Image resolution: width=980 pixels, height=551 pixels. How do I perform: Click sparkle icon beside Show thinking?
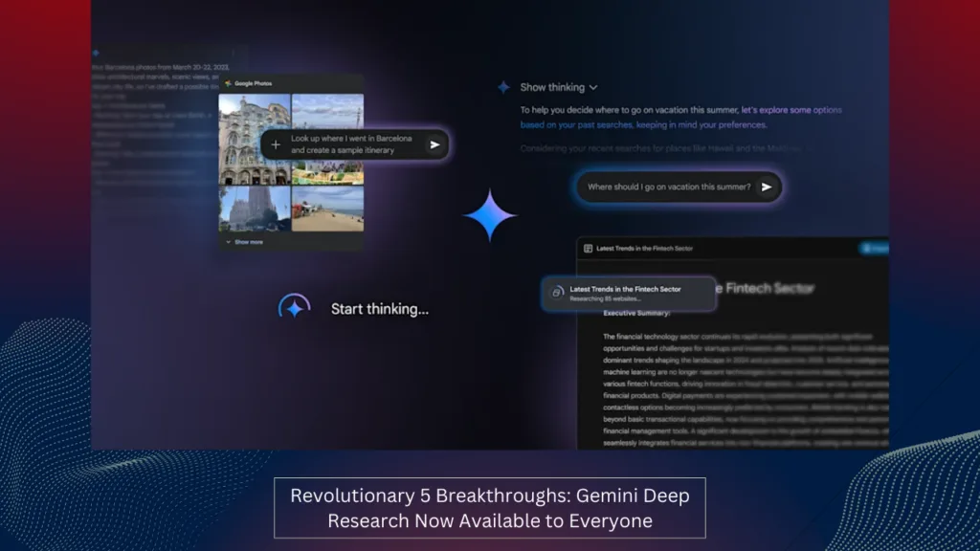(503, 87)
